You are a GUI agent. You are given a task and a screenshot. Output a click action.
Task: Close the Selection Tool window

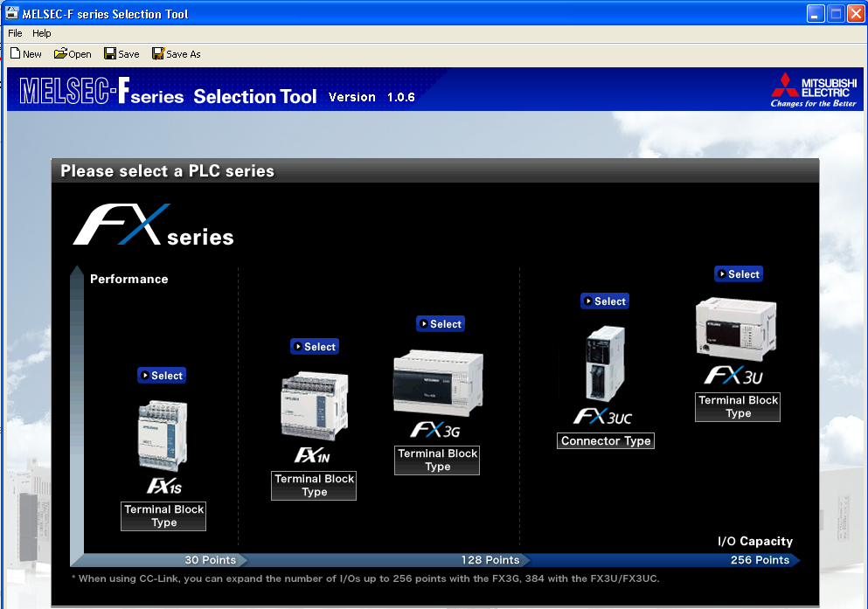pos(856,14)
